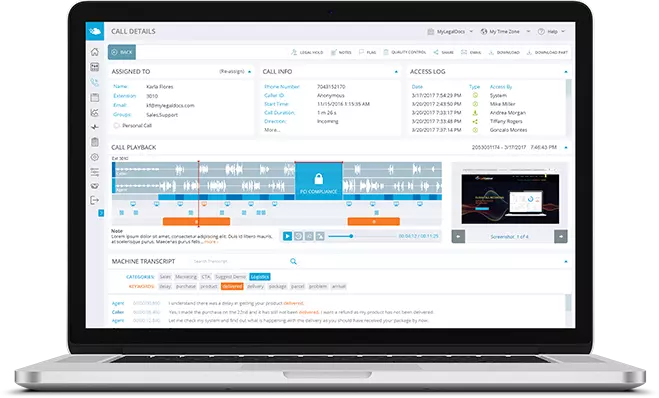
Task: Open the Help dropdown menu
Action: pyautogui.click(x=552, y=32)
